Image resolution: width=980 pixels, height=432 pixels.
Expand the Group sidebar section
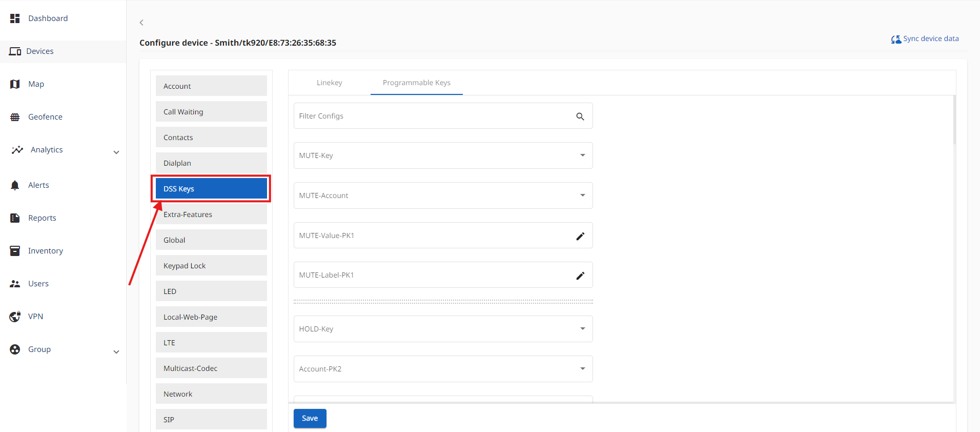(x=116, y=352)
